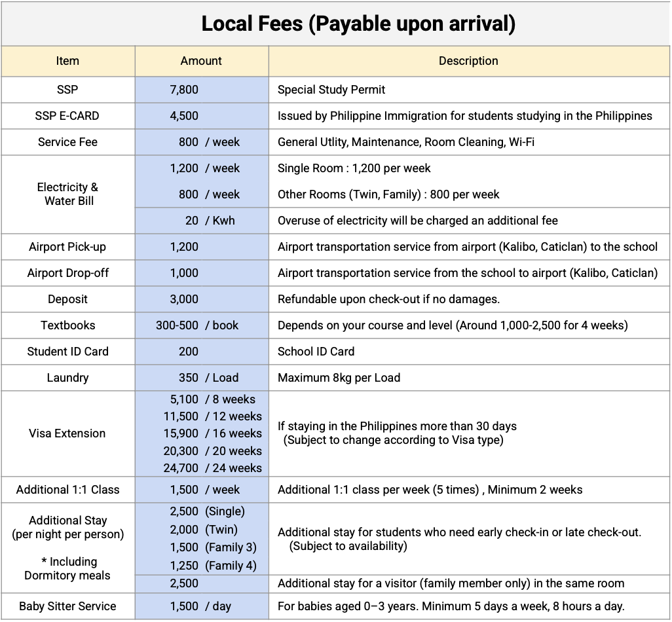Click the 'SSP E-CARD' item cell
This screenshot has width=672, height=622.
pyautogui.click(x=67, y=116)
